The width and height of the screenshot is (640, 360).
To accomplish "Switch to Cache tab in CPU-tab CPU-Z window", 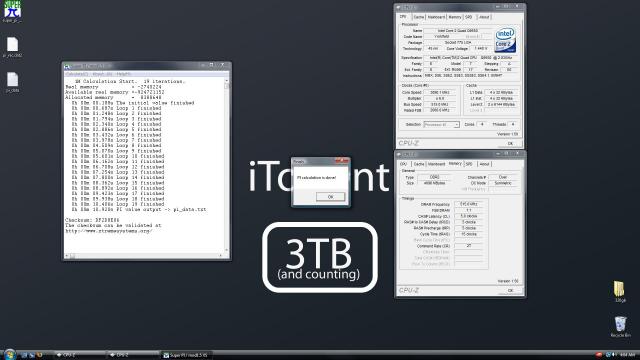I will (419, 17).
